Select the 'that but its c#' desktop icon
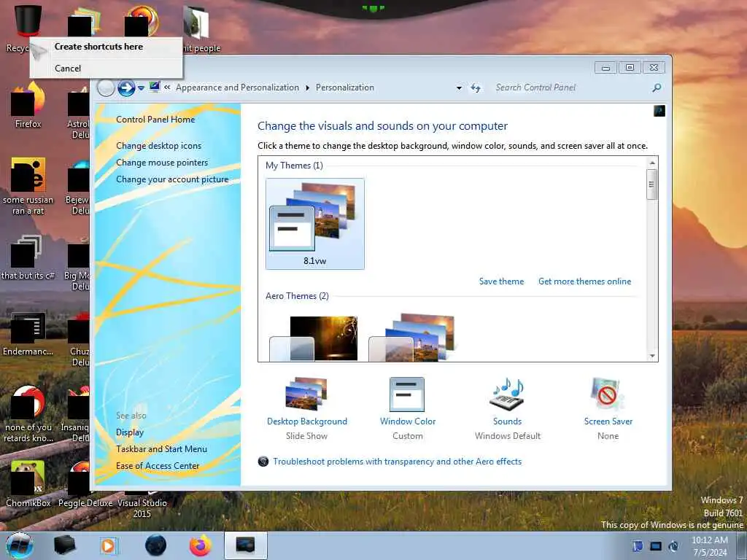This screenshot has width=747, height=560. [28, 257]
